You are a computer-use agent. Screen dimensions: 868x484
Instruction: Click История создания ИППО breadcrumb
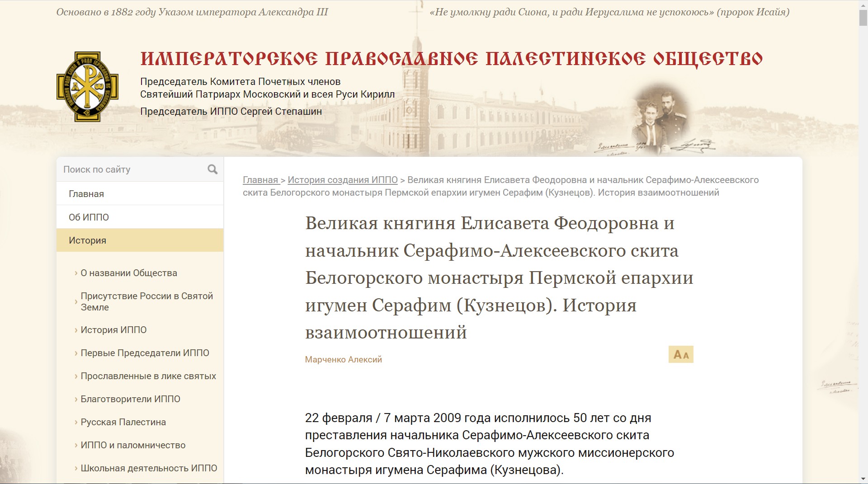tap(343, 180)
